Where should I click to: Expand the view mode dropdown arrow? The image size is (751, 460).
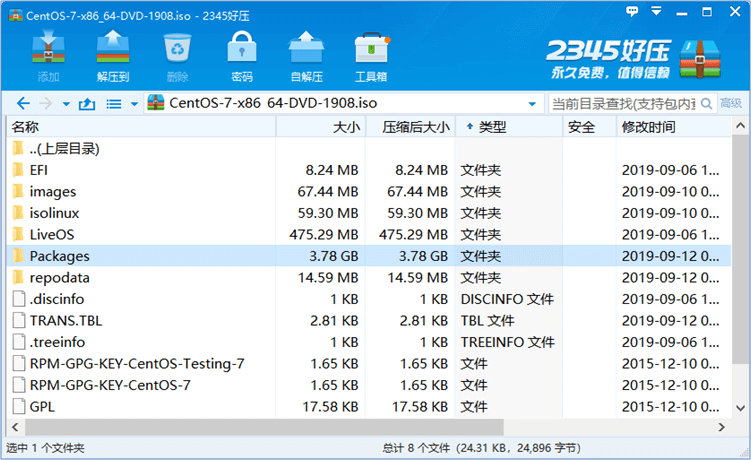135,104
